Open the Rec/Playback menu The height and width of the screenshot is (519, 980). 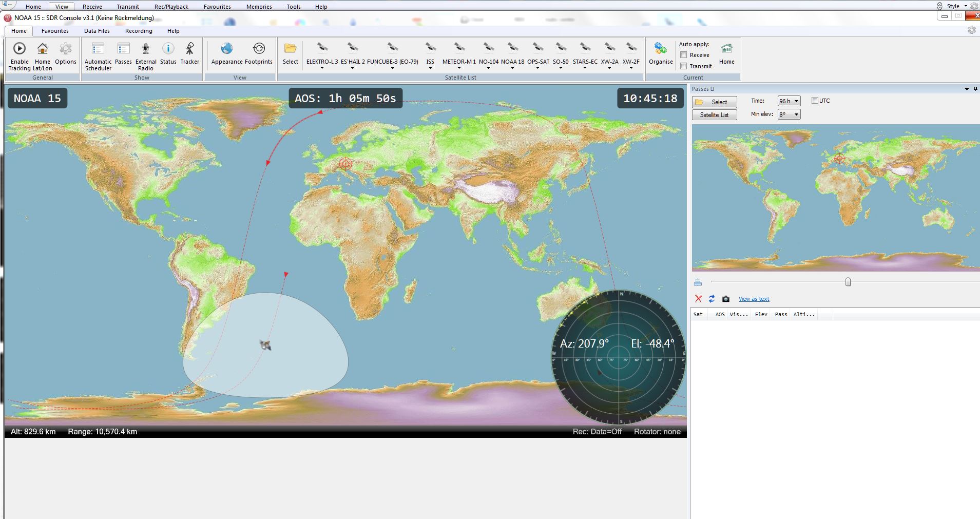point(171,7)
